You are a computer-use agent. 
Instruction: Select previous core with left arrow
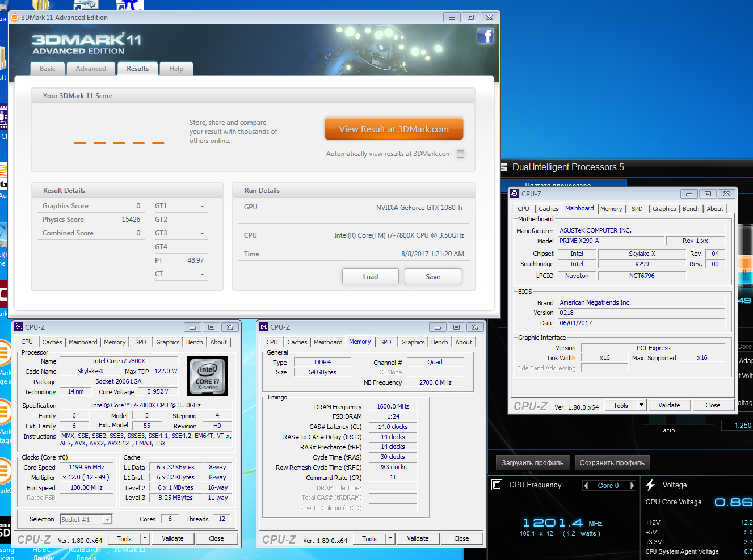pyautogui.click(x=586, y=486)
